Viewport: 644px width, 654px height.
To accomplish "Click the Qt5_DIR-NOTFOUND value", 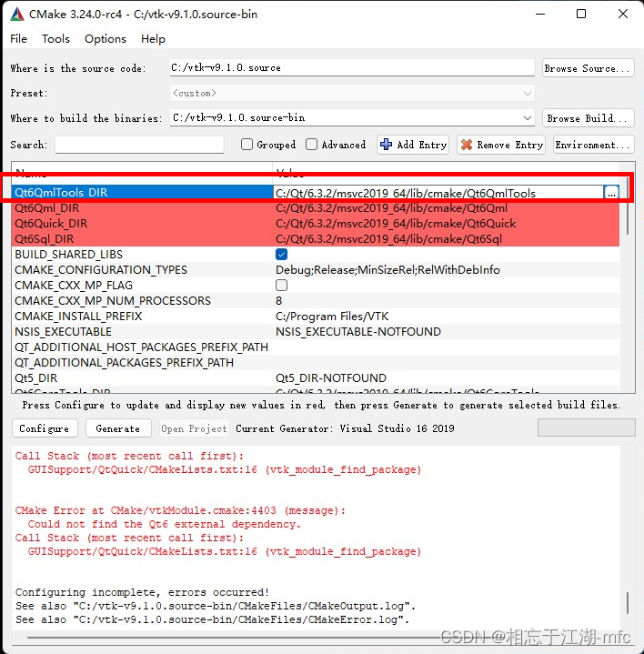I will point(331,377).
